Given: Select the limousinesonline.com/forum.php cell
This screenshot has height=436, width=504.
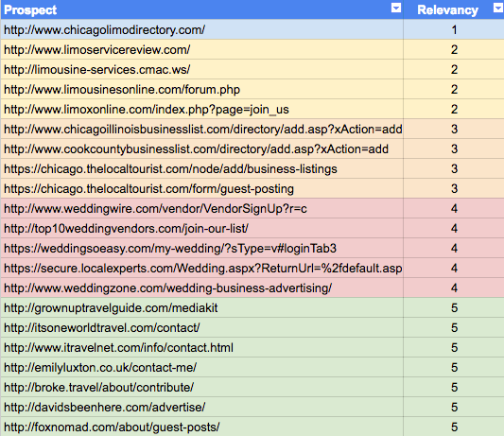Looking at the screenshot, I should (x=201, y=90).
